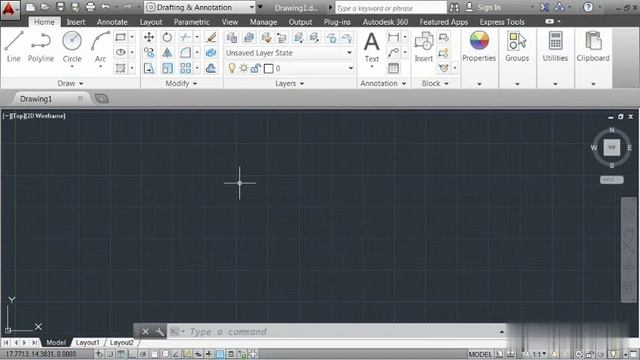Open the Layer Properties manager icon
Viewport: 640px width, 360px height.
[x=232, y=38]
